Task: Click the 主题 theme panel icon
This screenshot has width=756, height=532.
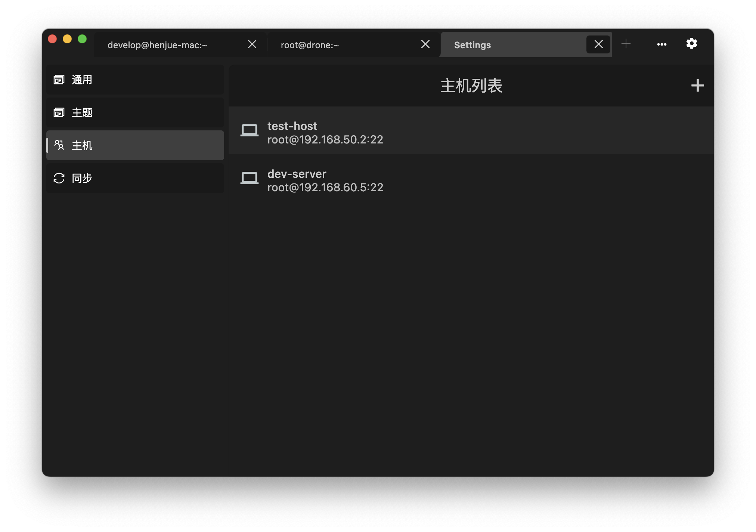Action: click(x=59, y=112)
